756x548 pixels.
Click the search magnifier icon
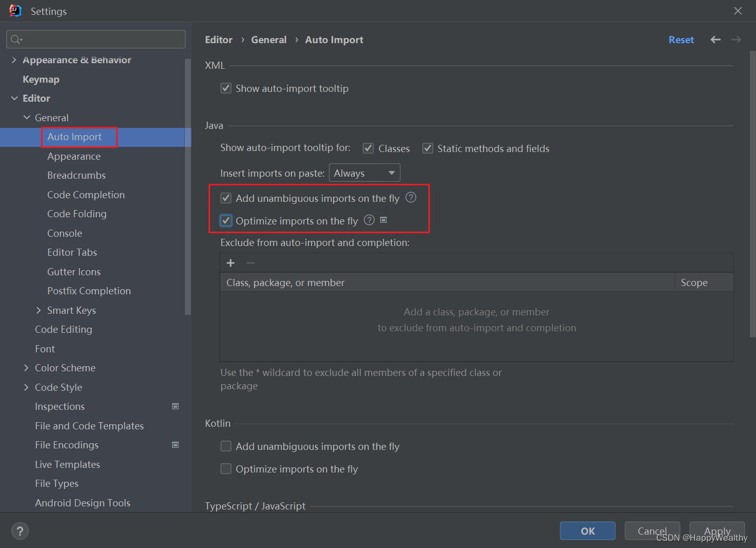pyautogui.click(x=16, y=40)
